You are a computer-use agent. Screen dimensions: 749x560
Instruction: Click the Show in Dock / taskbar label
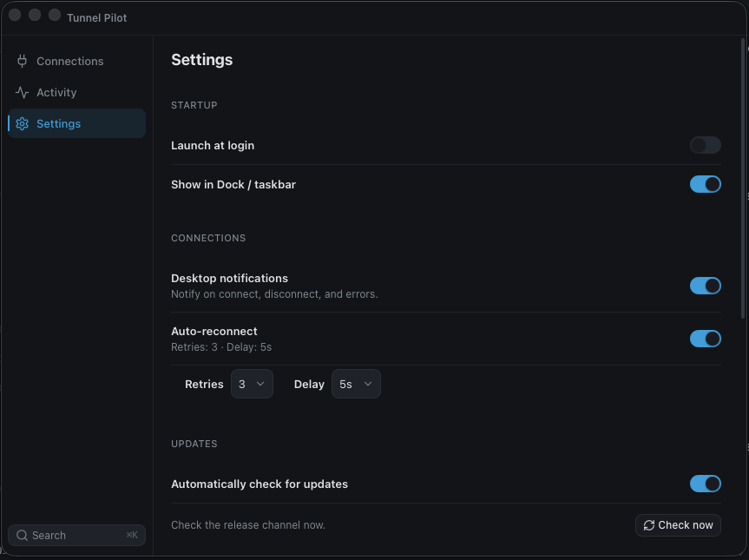[x=233, y=184]
